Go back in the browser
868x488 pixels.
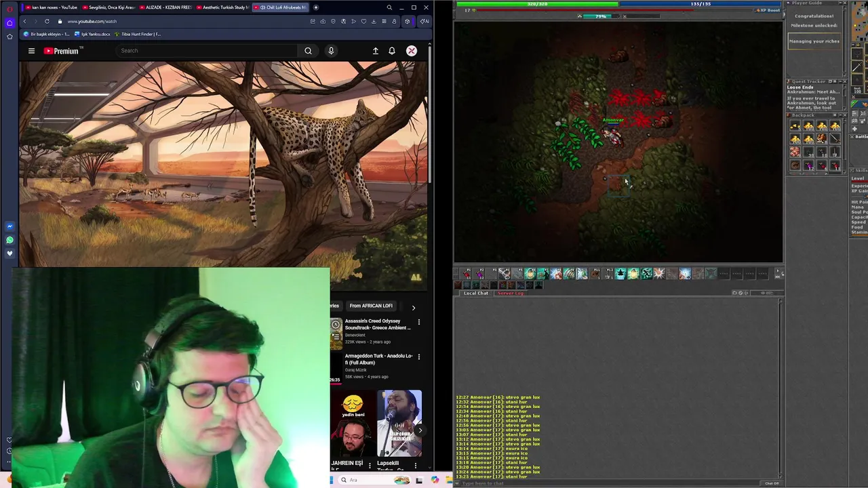[x=24, y=21]
